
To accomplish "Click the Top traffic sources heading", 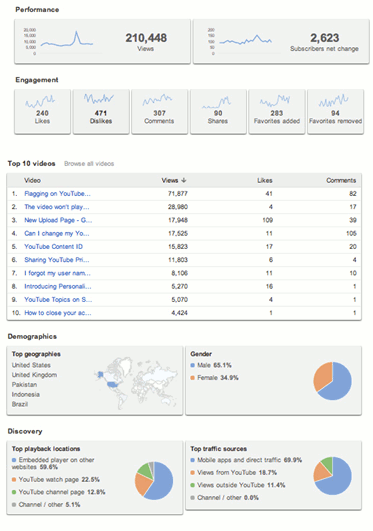I will coord(219,449).
